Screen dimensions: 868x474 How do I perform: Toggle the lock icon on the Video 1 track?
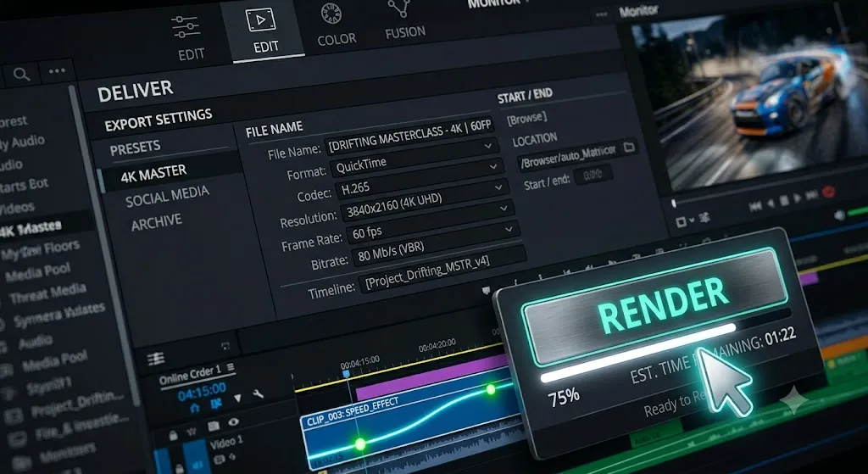(173, 435)
